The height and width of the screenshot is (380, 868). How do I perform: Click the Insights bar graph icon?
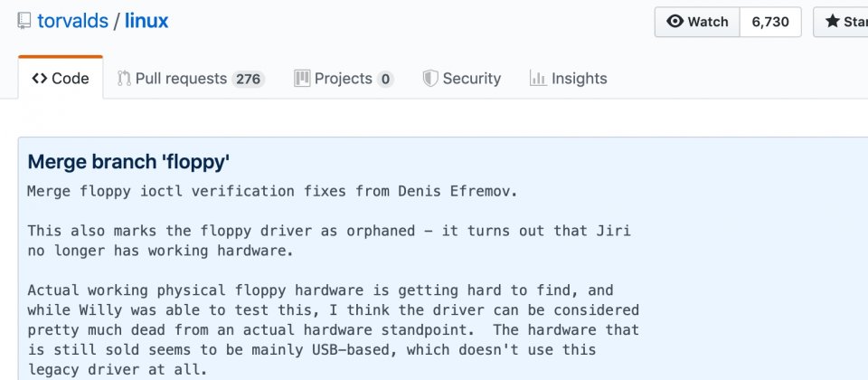tap(538, 79)
